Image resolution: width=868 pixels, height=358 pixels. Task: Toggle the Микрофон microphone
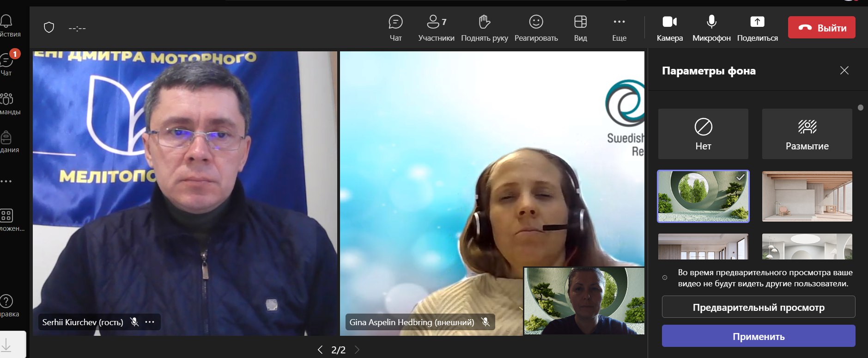click(x=711, y=28)
